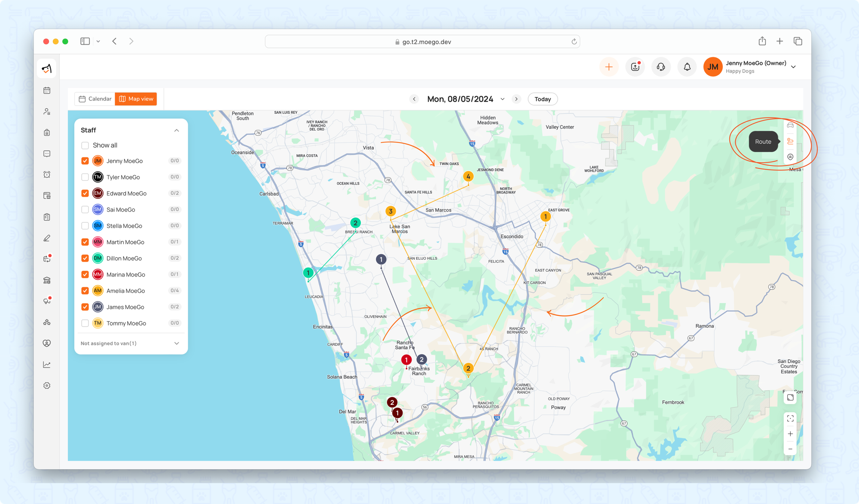Image resolution: width=859 pixels, height=504 pixels.
Task: Go to next day arrow
Action: tap(516, 99)
